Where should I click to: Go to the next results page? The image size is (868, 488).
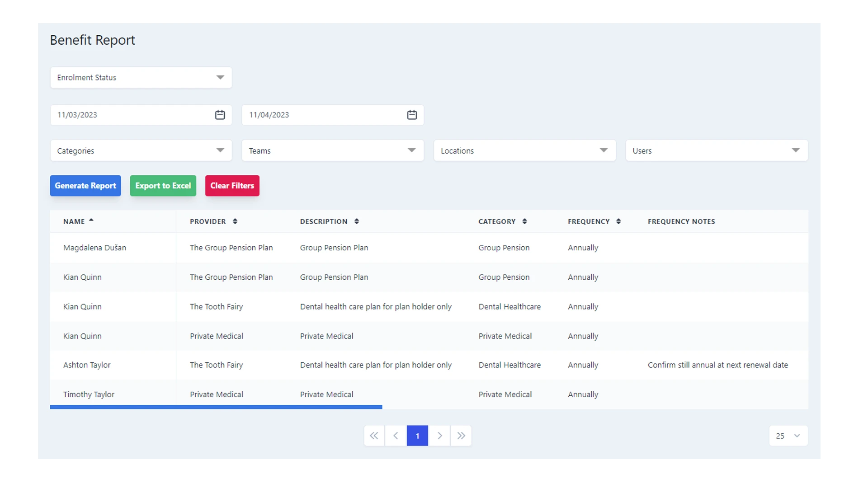point(439,436)
